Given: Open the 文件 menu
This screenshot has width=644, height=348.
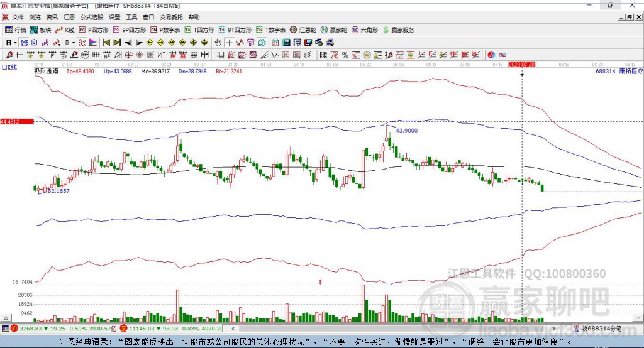Looking at the screenshot, I should point(18,17).
